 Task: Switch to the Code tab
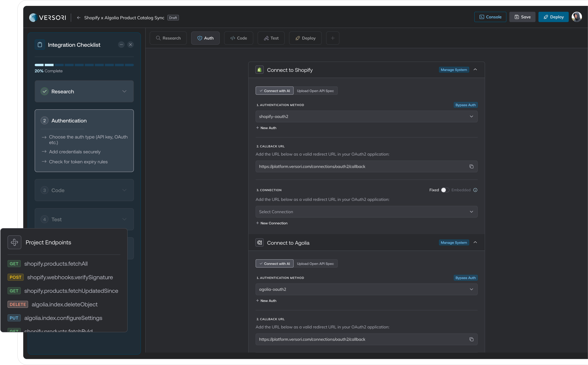[238, 38]
